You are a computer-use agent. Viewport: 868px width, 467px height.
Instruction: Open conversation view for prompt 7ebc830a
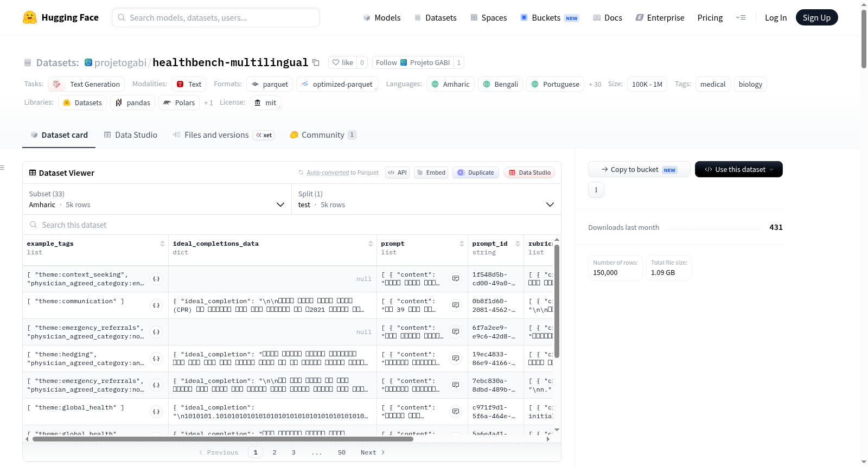[456, 385]
